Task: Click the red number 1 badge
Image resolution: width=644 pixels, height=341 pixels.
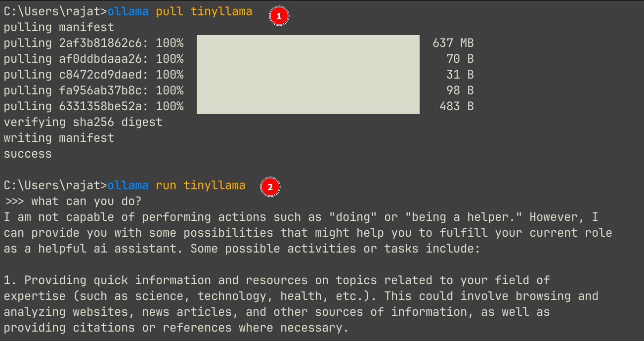Action: pyautogui.click(x=279, y=16)
